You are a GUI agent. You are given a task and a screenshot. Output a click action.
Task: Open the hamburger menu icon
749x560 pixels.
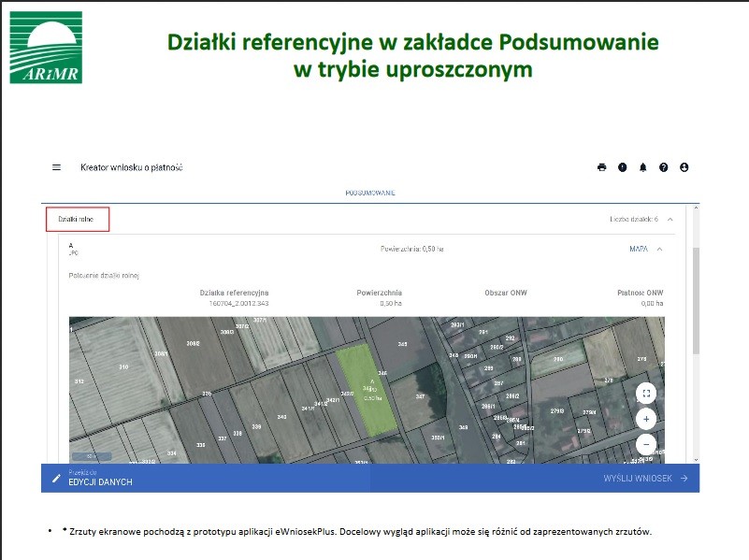56,167
